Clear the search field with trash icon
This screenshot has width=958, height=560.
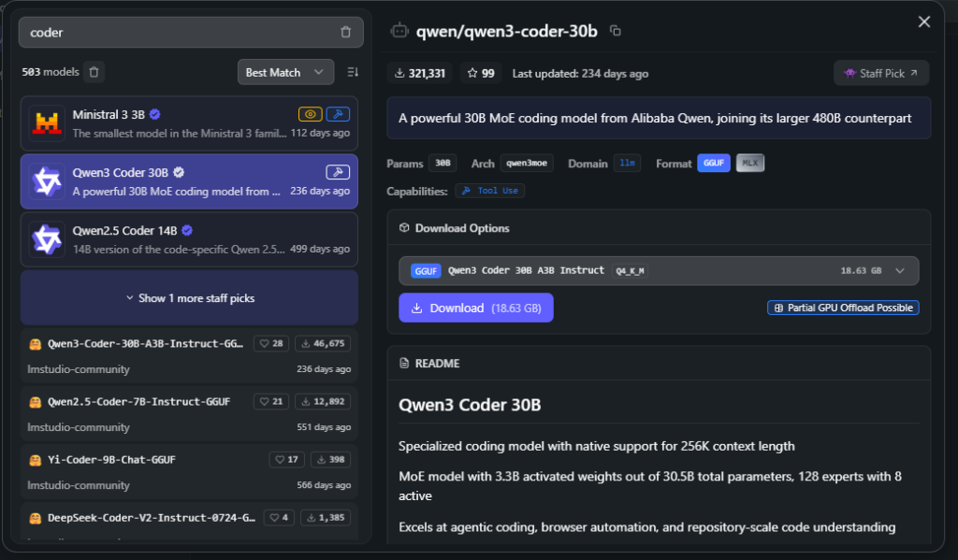pos(346,32)
